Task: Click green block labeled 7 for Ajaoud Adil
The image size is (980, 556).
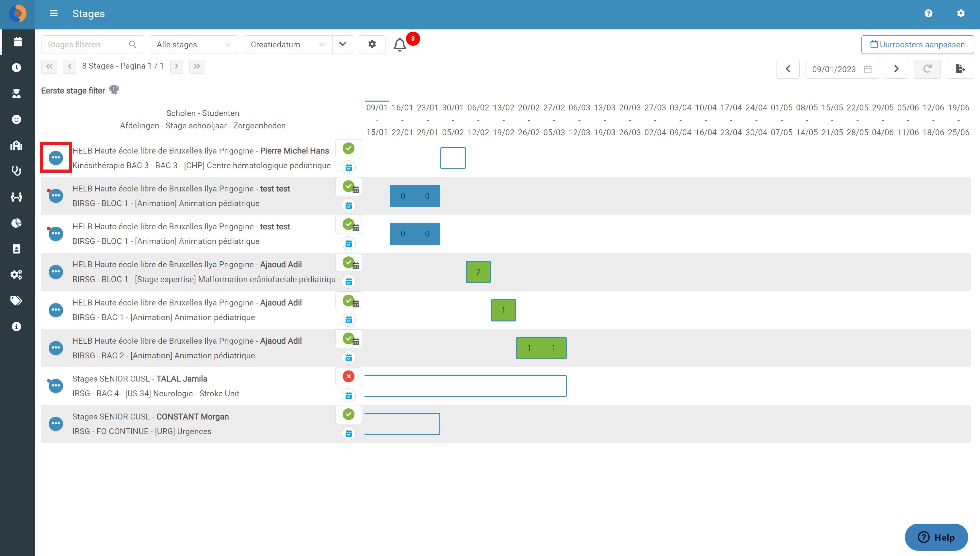Action: point(478,272)
